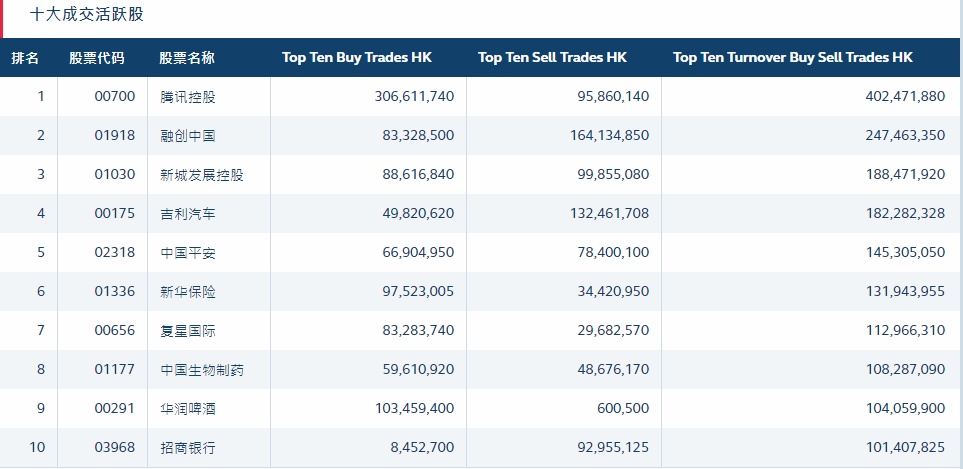Click the 中国平安 stock name
963x469 pixels.
187,253
